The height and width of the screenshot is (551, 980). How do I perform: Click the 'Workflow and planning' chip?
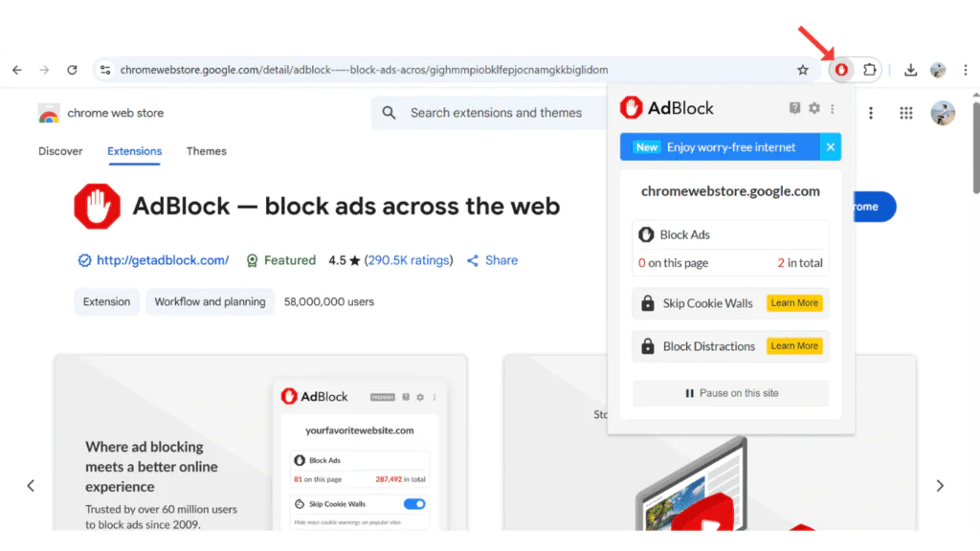210,301
